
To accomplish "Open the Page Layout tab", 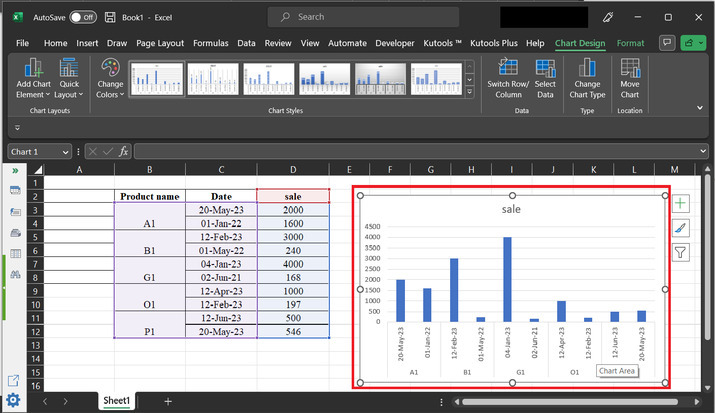I will click(159, 43).
